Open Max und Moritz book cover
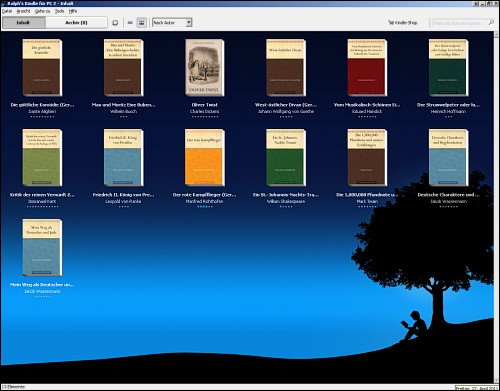Screen dimensions: 500x391 click(x=123, y=68)
